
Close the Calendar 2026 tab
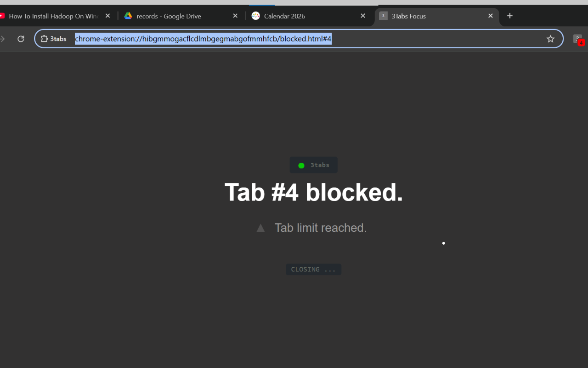pyautogui.click(x=363, y=16)
